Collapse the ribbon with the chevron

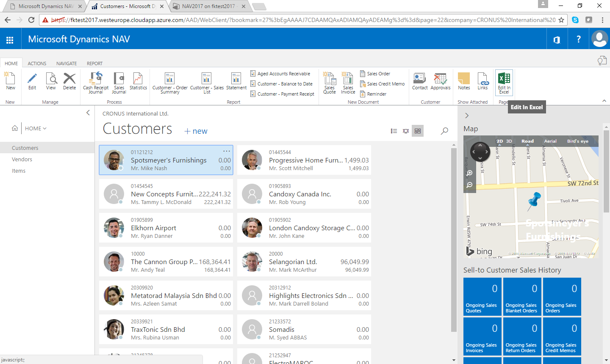[x=604, y=101]
